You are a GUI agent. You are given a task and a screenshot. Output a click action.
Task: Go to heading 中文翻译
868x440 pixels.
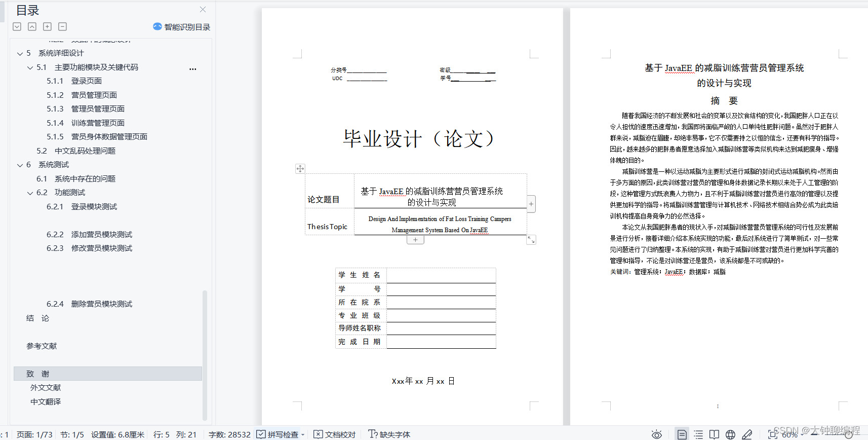[46, 402]
